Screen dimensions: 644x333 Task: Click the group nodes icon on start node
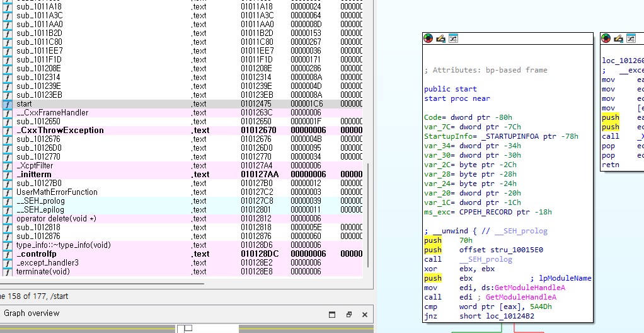click(x=453, y=38)
